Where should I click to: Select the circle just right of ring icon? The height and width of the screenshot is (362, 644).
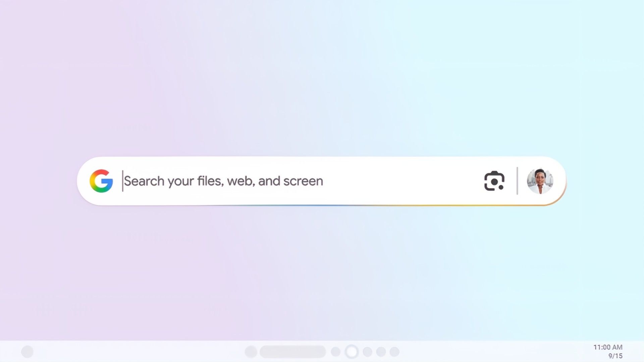pos(368,352)
